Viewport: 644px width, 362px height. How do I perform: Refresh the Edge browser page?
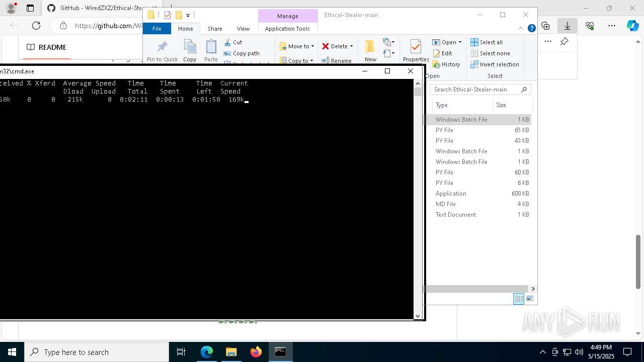click(36, 26)
